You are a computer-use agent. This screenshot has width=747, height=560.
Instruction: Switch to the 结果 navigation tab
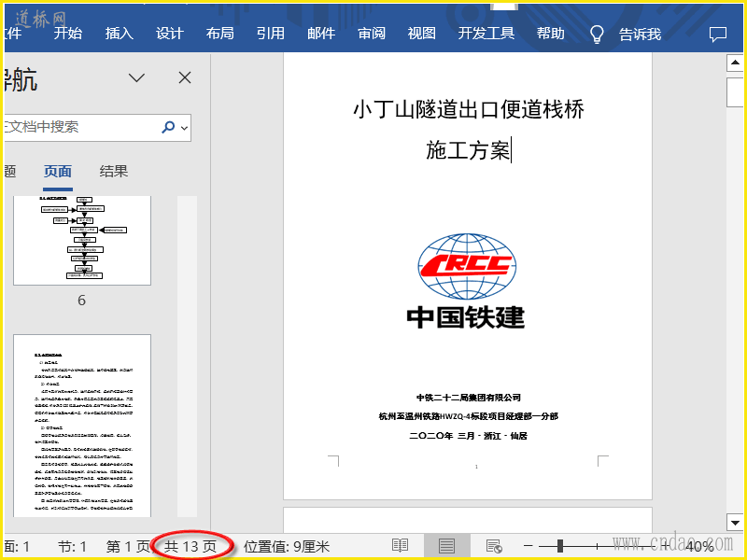tap(114, 172)
